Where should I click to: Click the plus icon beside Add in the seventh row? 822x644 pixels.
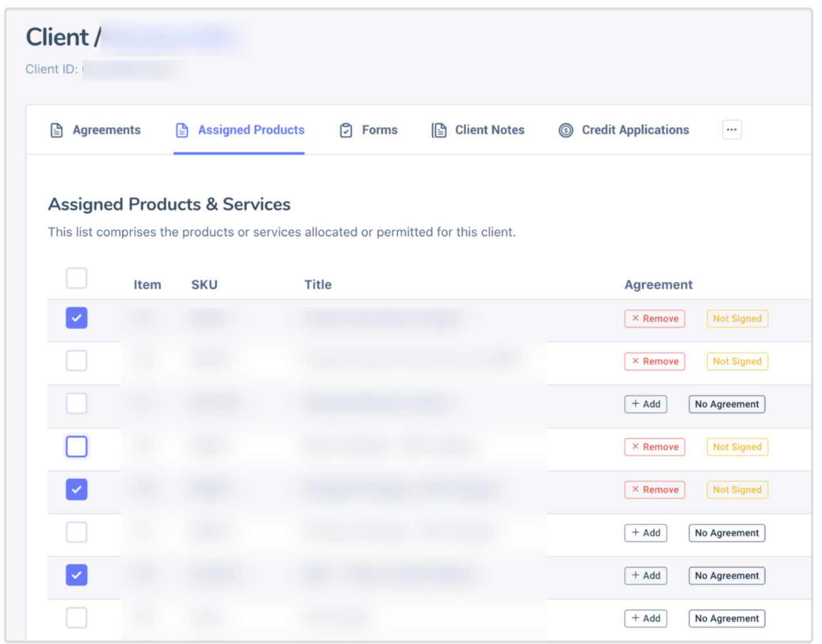(636, 576)
